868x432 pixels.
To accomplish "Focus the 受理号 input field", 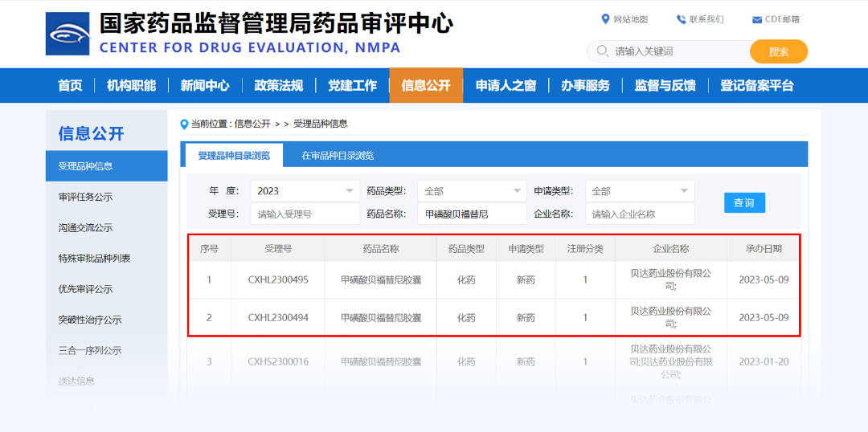I will [x=305, y=214].
